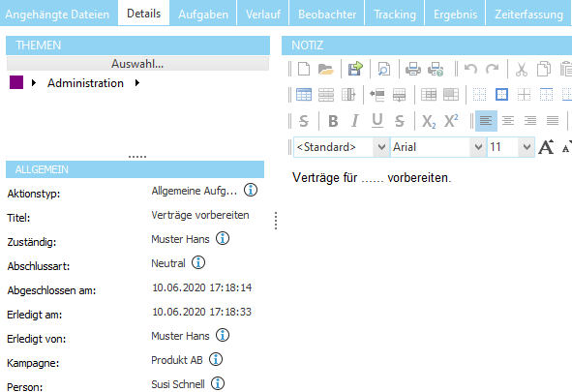The width and height of the screenshot is (572, 392).
Task: Select the top border icon
Action: (x=546, y=95)
